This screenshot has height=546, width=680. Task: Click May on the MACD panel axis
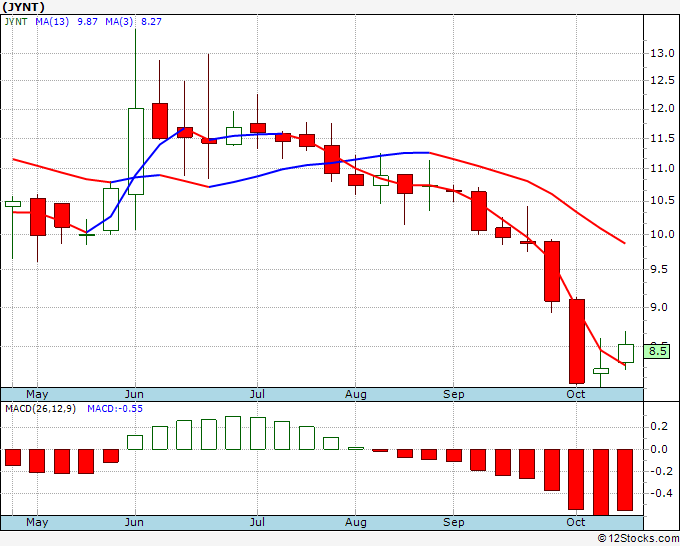click(x=37, y=522)
